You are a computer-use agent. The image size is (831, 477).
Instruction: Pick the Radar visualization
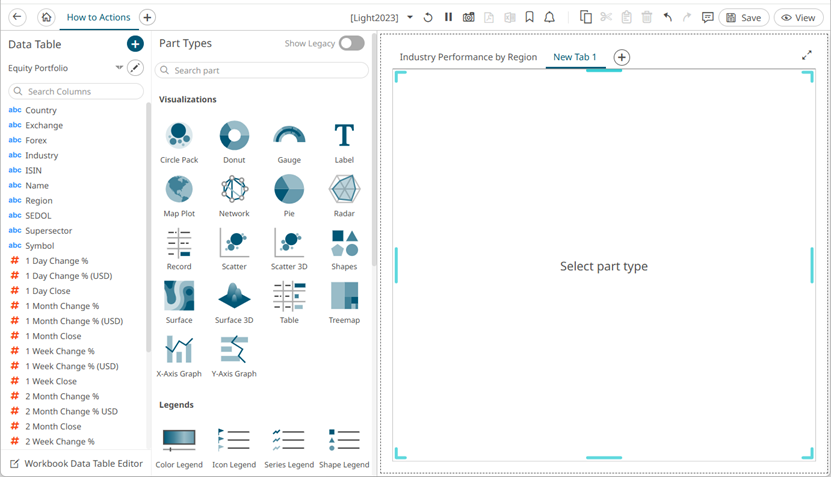tap(344, 196)
